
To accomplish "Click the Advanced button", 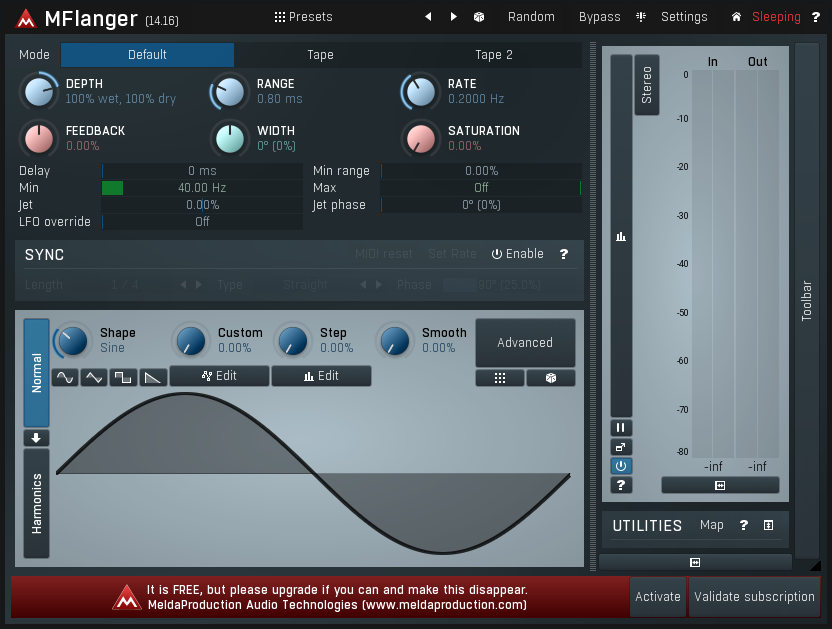I will pos(525,343).
